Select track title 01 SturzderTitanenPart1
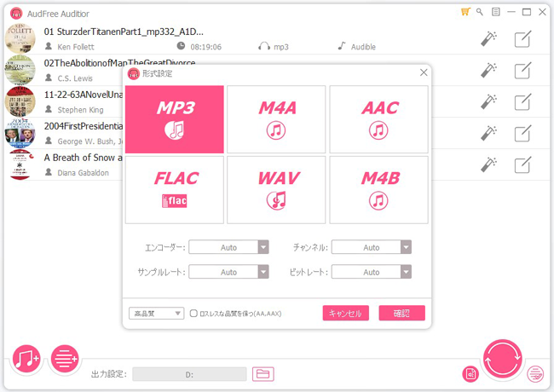The width and height of the screenshot is (554, 392). 124,32
